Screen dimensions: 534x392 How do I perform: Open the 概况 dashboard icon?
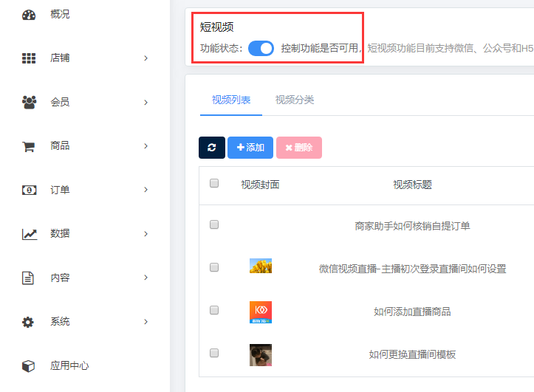point(29,15)
